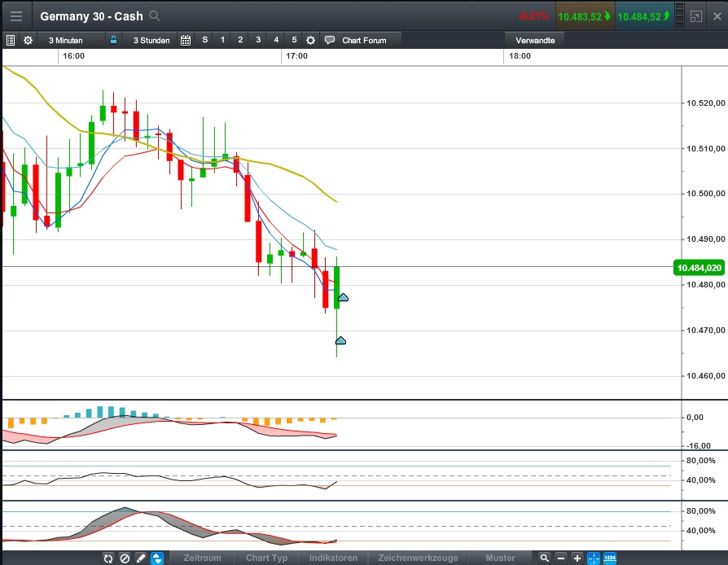Toggle the timeframe lock icon

pos(112,39)
